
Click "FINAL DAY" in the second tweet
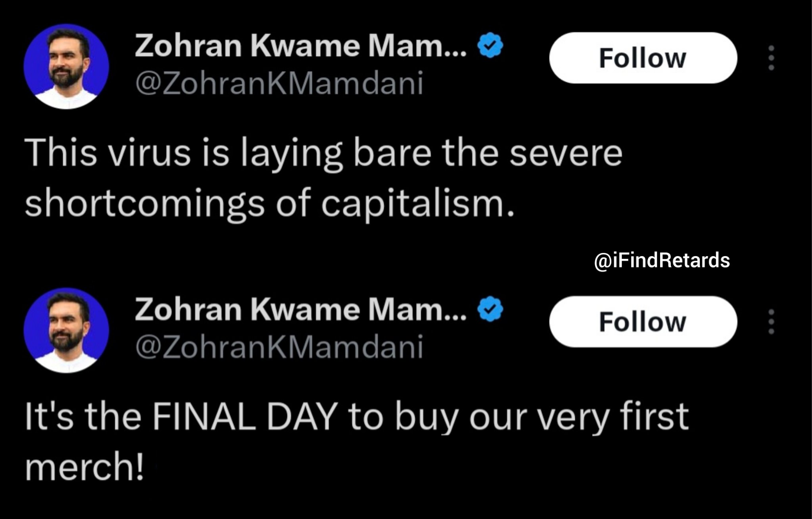coord(245,416)
